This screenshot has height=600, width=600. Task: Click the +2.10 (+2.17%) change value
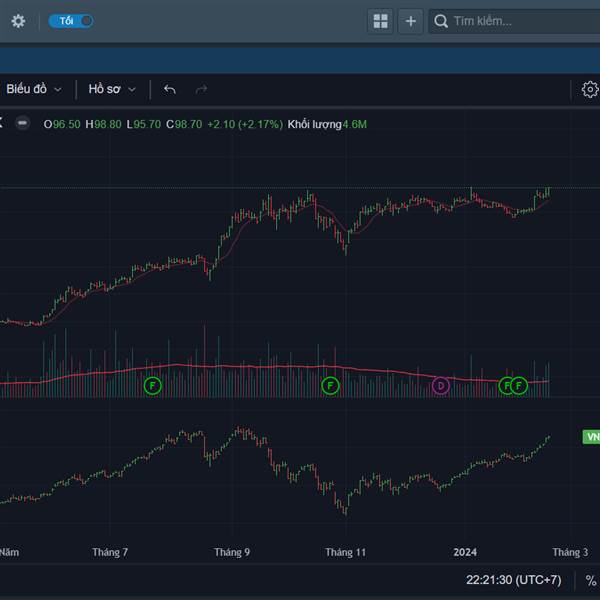click(x=245, y=124)
